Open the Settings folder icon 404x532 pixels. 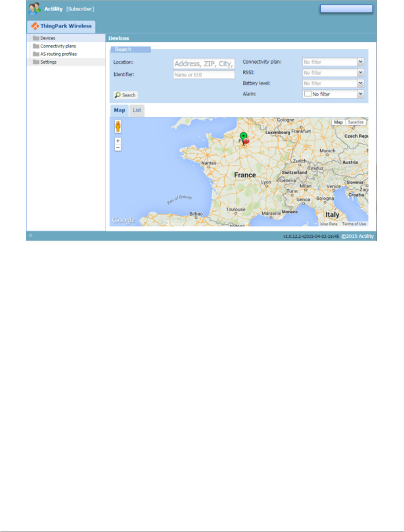point(36,62)
